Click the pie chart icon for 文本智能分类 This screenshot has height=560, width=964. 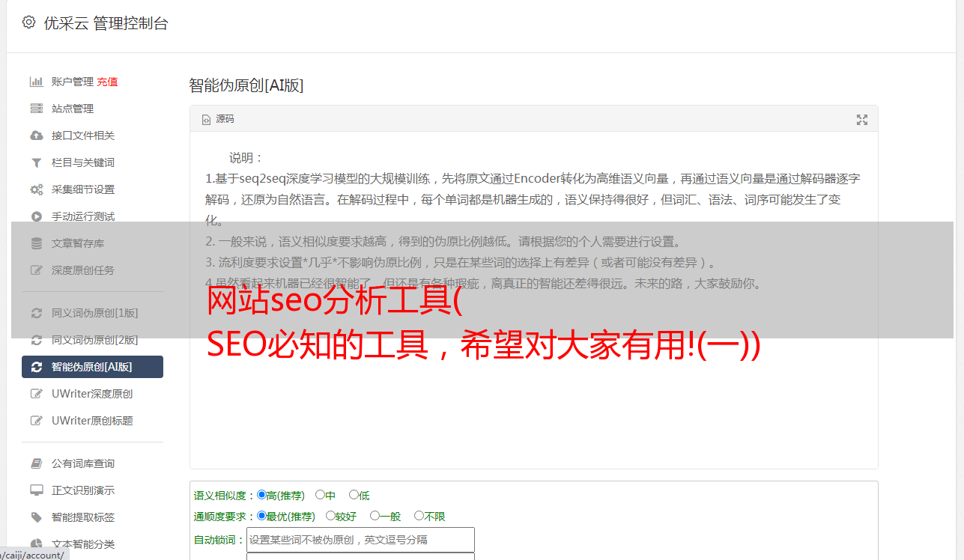pos(36,544)
